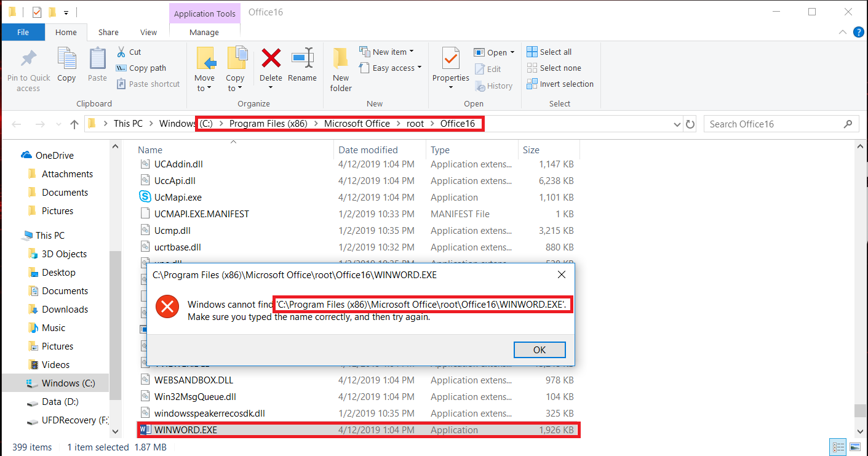Click the Properties checkmark icon in ribbon
The height and width of the screenshot is (456, 868).
click(451, 58)
